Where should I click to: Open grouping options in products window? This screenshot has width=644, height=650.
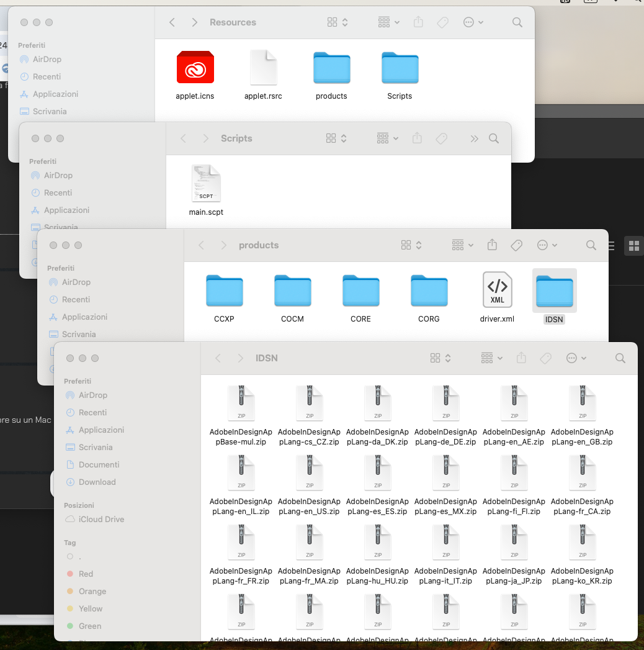click(x=463, y=245)
